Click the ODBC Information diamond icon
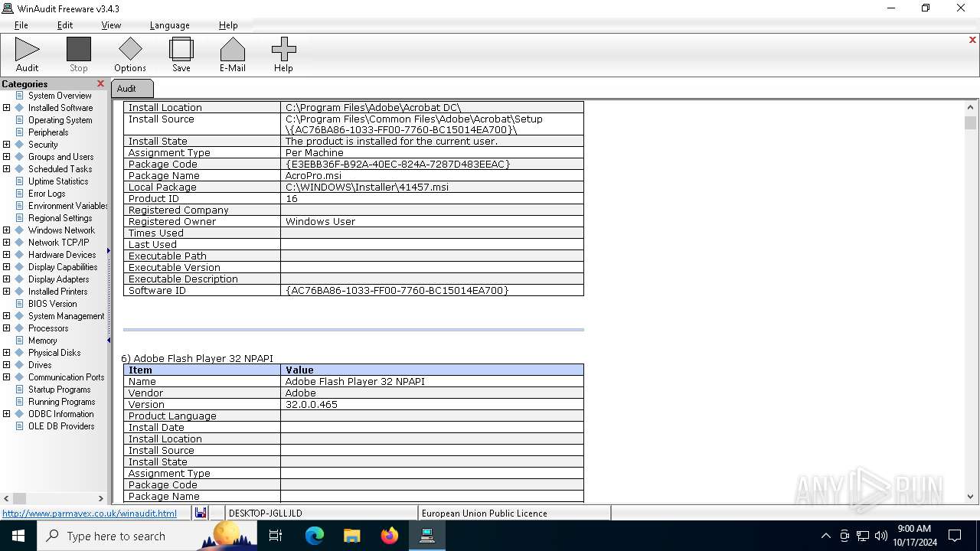The width and height of the screenshot is (980, 551). (x=20, y=414)
